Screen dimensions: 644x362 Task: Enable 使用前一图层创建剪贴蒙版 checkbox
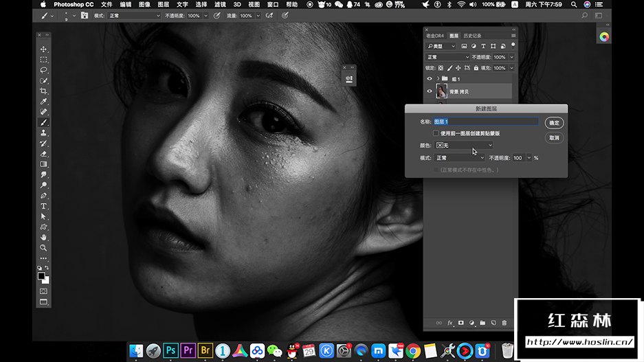point(436,133)
